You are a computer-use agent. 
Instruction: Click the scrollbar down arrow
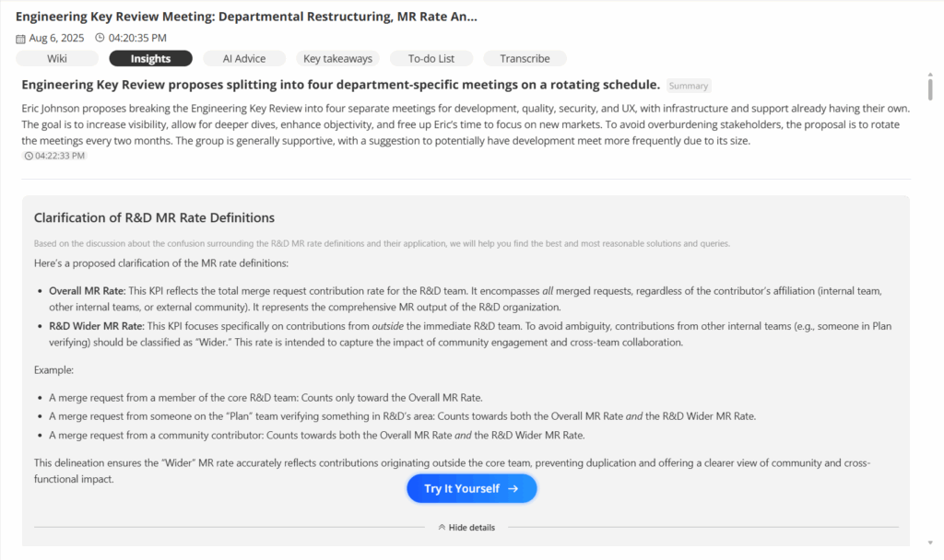(x=930, y=542)
